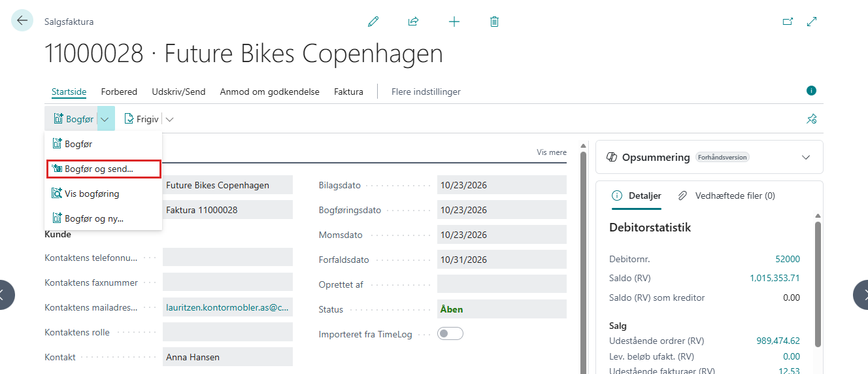Open Udestående ordrer value 989,474.62
This screenshot has width=868, height=374.
(x=778, y=341)
